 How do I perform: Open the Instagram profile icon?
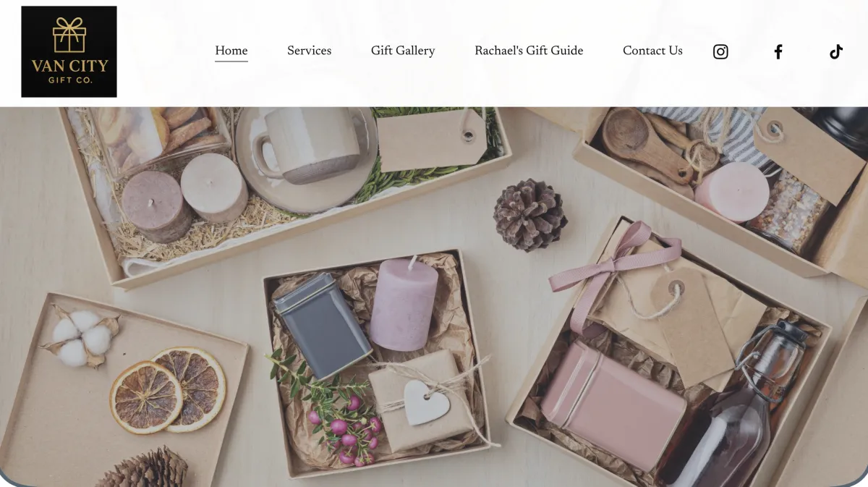click(x=720, y=51)
